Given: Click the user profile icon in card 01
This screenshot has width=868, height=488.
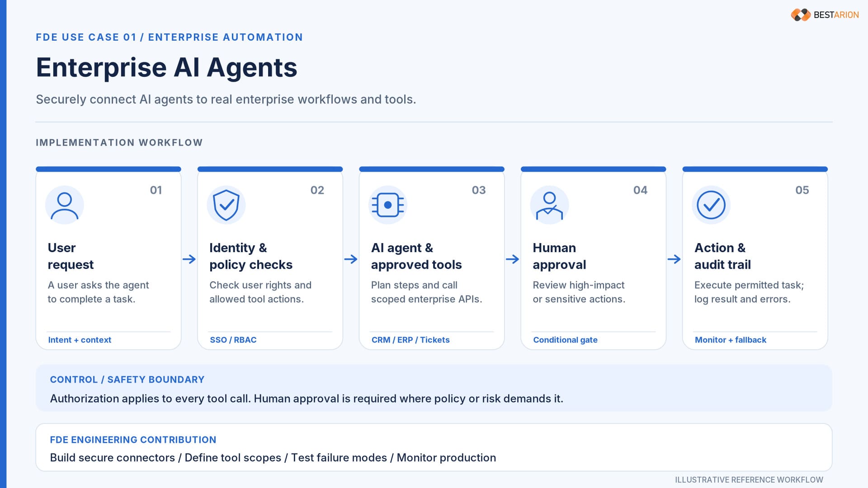Looking at the screenshot, I should click(x=65, y=205).
